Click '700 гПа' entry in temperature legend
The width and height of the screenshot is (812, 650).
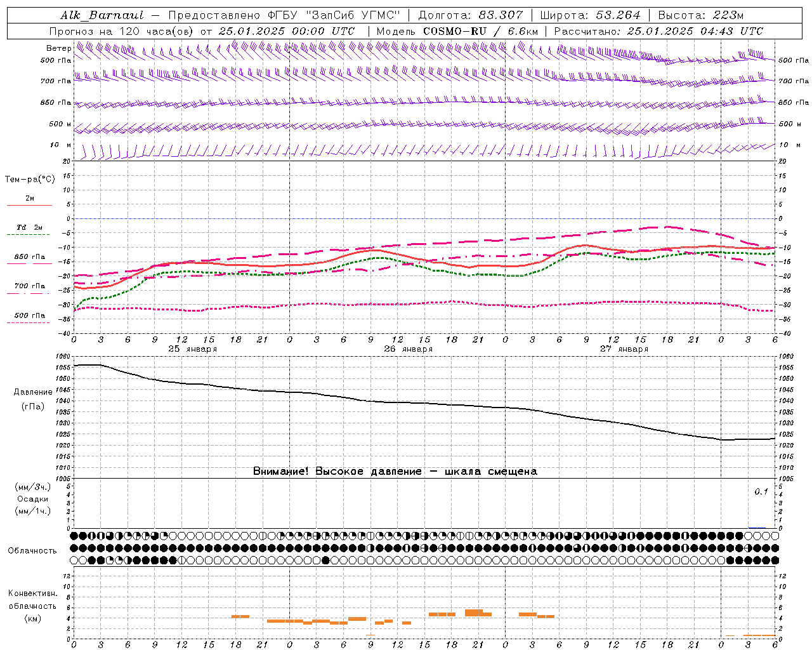30,286
